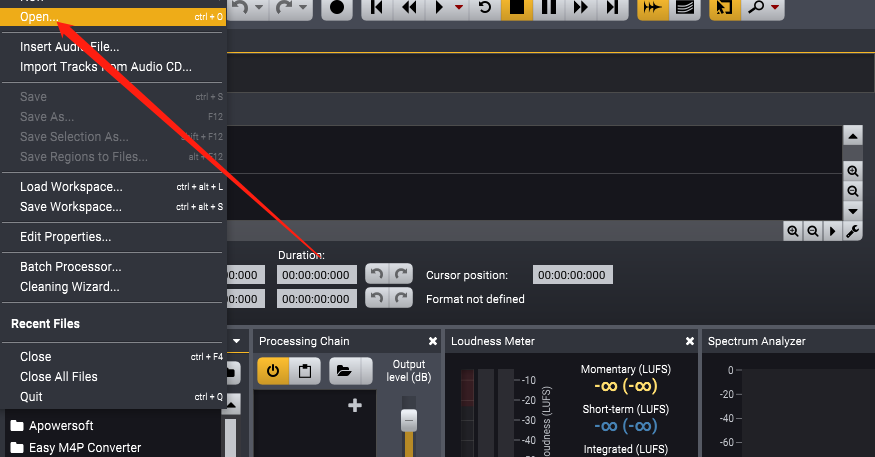875x457 pixels.
Task: Zoom out vertically on the waveform
Action: (853, 191)
